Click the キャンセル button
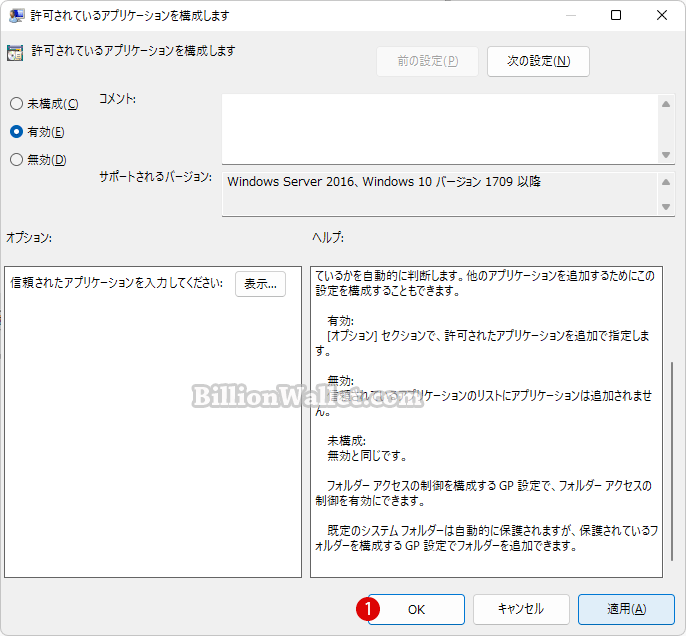 pos(521,609)
